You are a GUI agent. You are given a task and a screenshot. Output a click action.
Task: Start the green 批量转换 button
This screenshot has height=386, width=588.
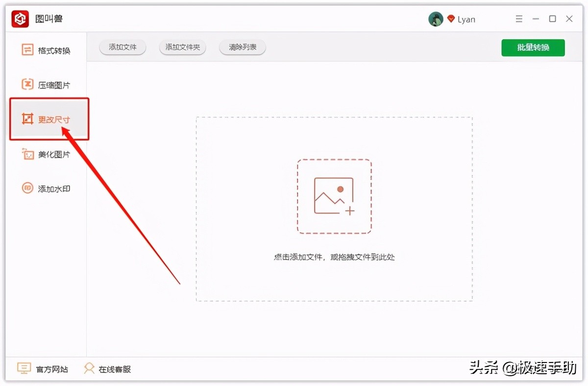click(533, 48)
